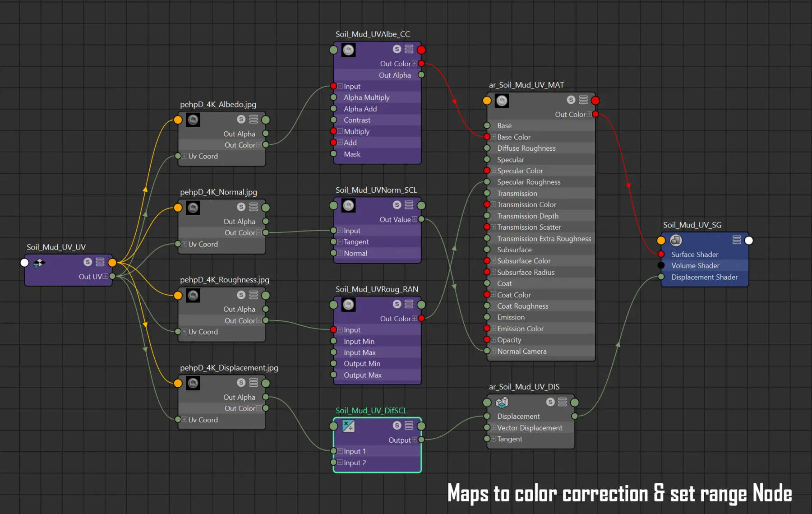Click the node icon on Soil_Mud_UVRoug_RAN
Viewport: 812px width, 514px height.
click(x=348, y=305)
